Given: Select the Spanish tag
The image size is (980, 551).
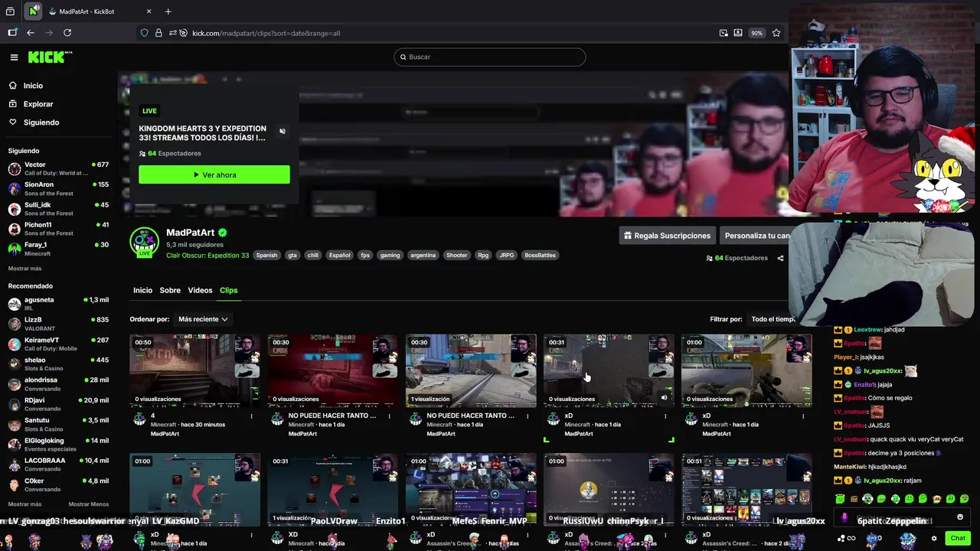Looking at the screenshot, I should click(x=266, y=256).
